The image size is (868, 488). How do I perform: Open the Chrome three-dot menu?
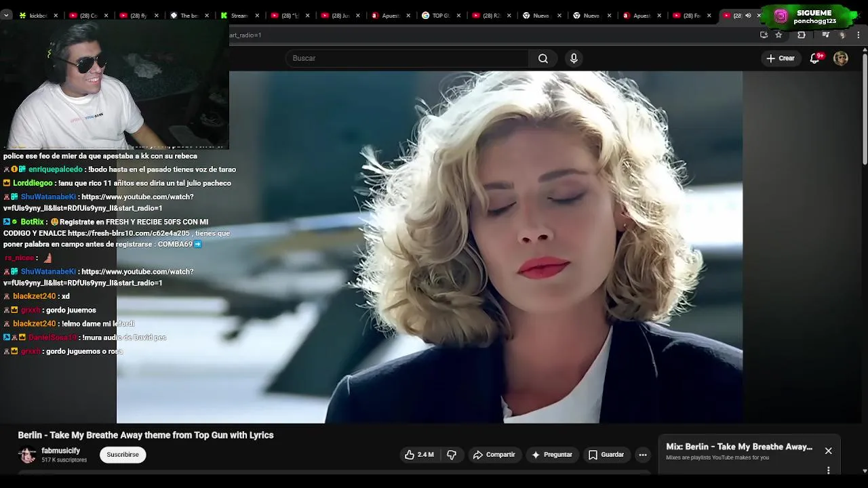pyautogui.click(x=859, y=35)
